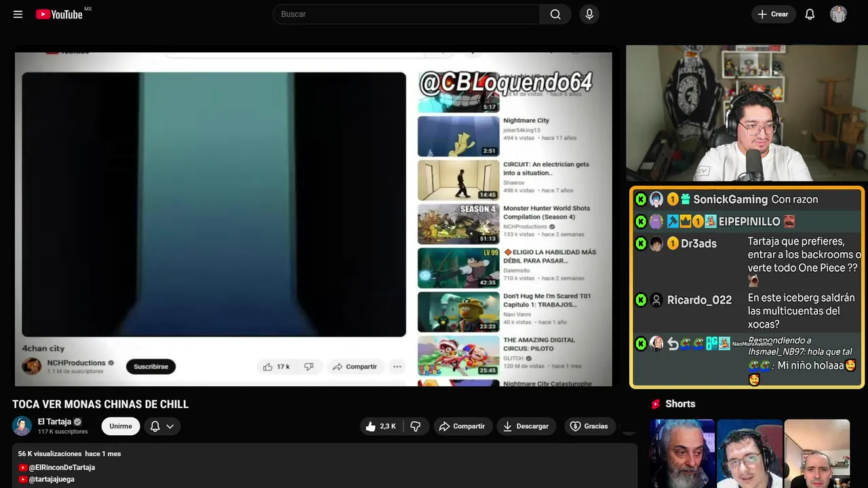The height and width of the screenshot is (488, 868).
Task: Click Dr3ads chat username
Action: [x=698, y=244]
